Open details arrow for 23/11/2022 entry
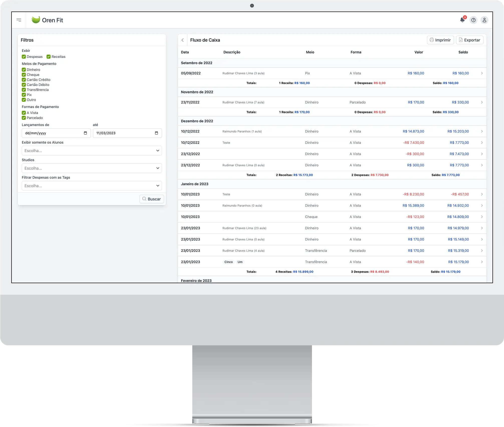The height and width of the screenshot is (427, 504). (x=482, y=102)
